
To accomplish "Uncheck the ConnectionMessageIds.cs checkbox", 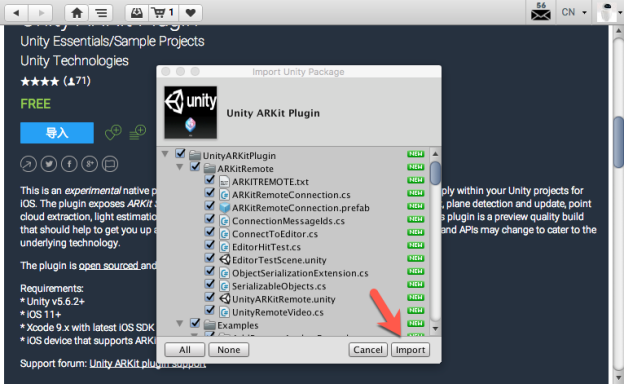I will (x=210, y=219).
